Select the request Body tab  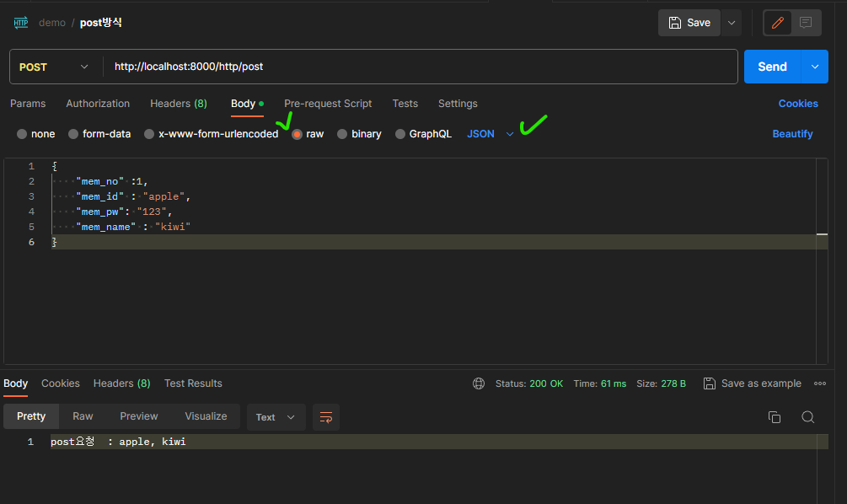pyautogui.click(x=247, y=104)
